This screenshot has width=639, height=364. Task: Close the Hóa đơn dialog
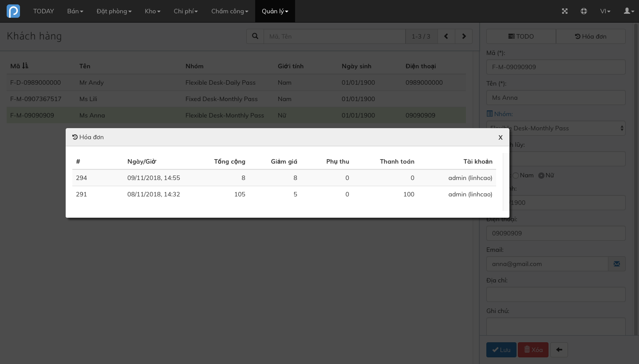click(x=501, y=137)
